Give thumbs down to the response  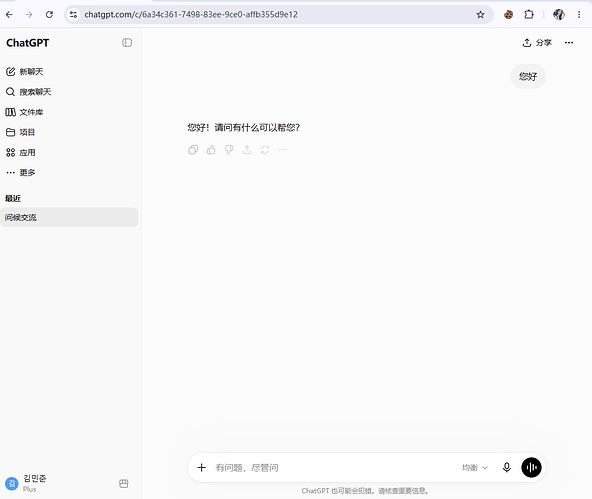tap(229, 150)
